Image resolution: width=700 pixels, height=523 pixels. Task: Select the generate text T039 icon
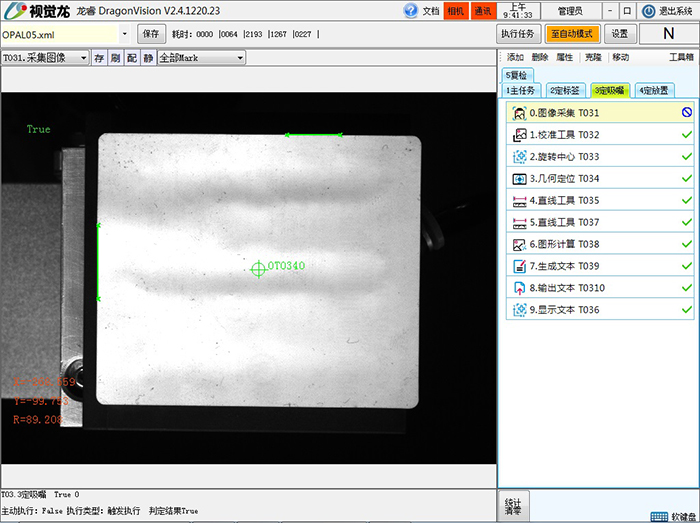click(519, 267)
